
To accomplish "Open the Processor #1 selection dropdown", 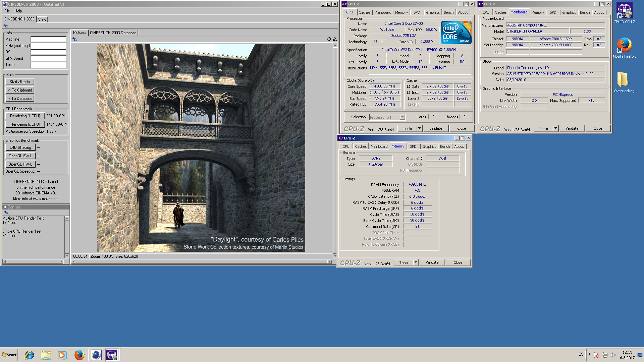I will (402, 117).
